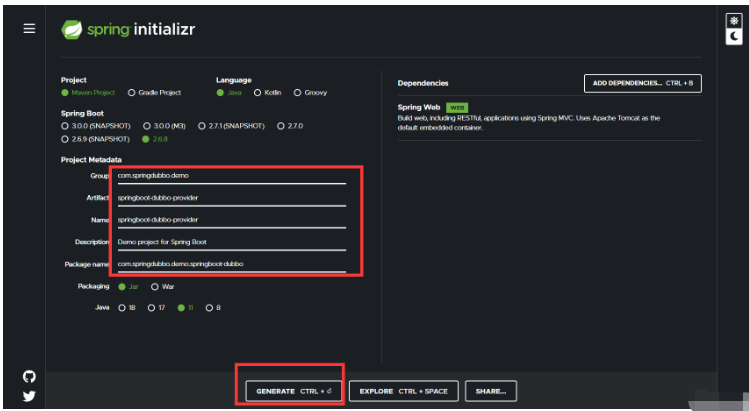Click the green WEB tag badge
The image size is (749, 411).
tap(457, 108)
